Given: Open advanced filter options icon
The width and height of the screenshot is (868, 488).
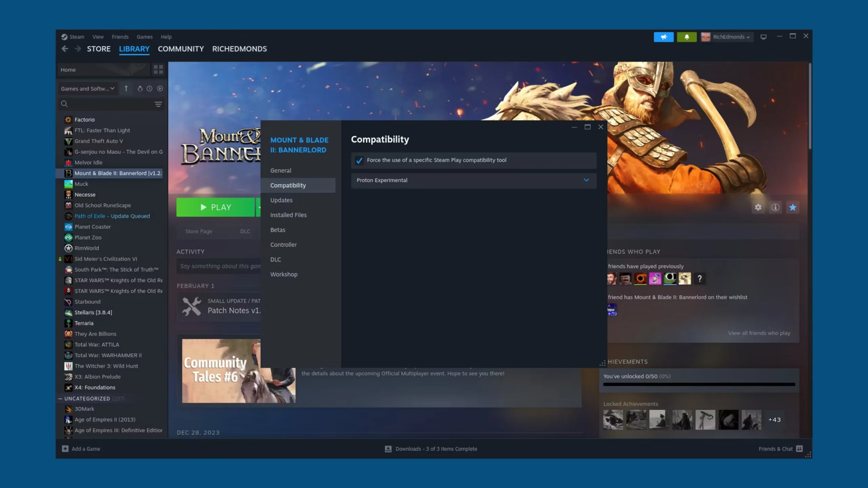Looking at the screenshot, I should [x=158, y=104].
